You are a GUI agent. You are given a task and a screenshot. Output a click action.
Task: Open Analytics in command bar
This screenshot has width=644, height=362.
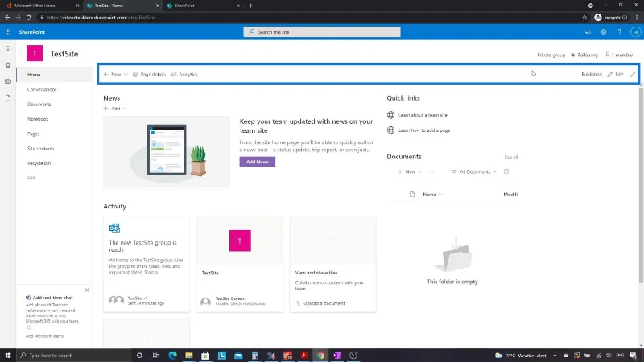(184, 74)
